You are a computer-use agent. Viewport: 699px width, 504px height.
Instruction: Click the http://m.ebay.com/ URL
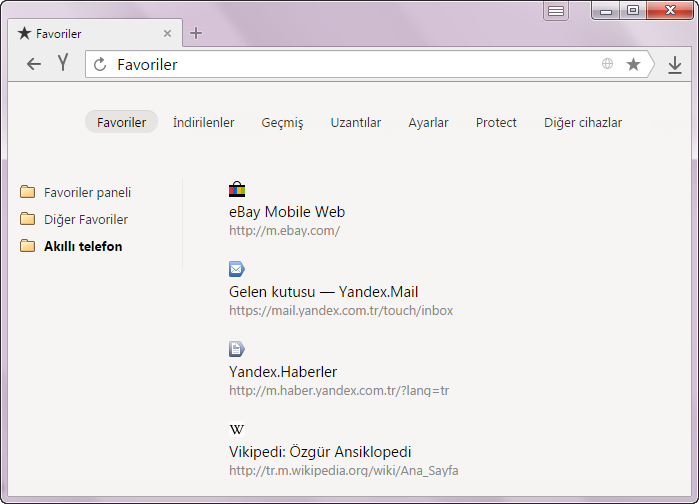(284, 230)
